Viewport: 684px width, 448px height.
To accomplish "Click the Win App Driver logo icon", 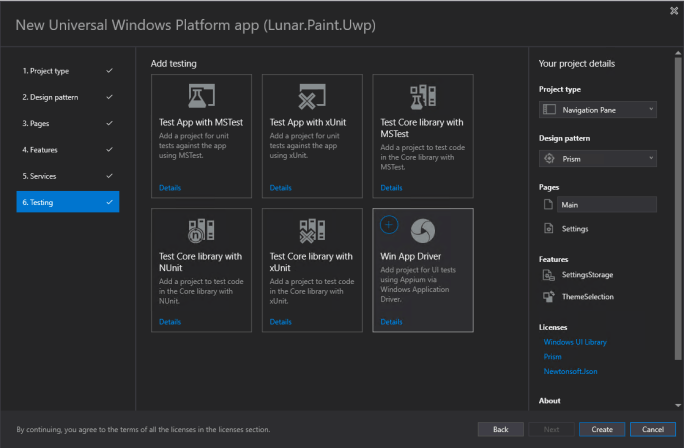I will [423, 231].
